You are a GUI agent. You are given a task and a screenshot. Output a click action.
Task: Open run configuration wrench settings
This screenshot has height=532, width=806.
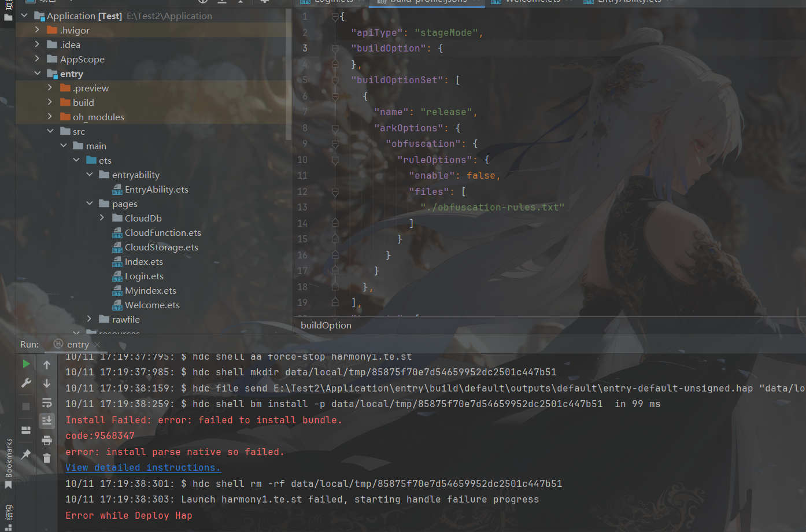[x=26, y=383]
